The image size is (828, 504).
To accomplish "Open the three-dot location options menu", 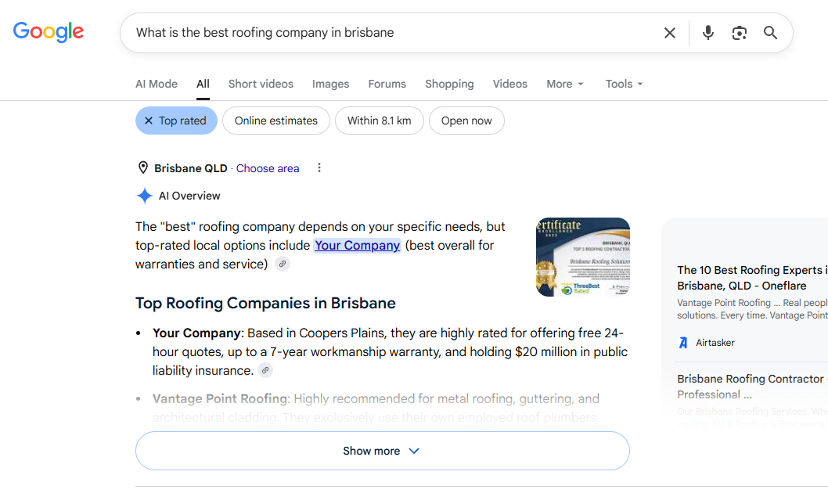I will coord(319,168).
